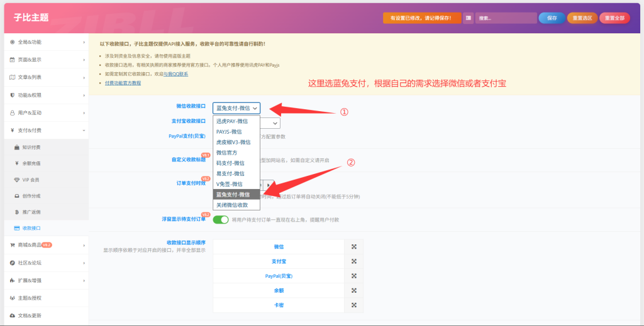Click the 主题&授权 icon

point(13,298)
